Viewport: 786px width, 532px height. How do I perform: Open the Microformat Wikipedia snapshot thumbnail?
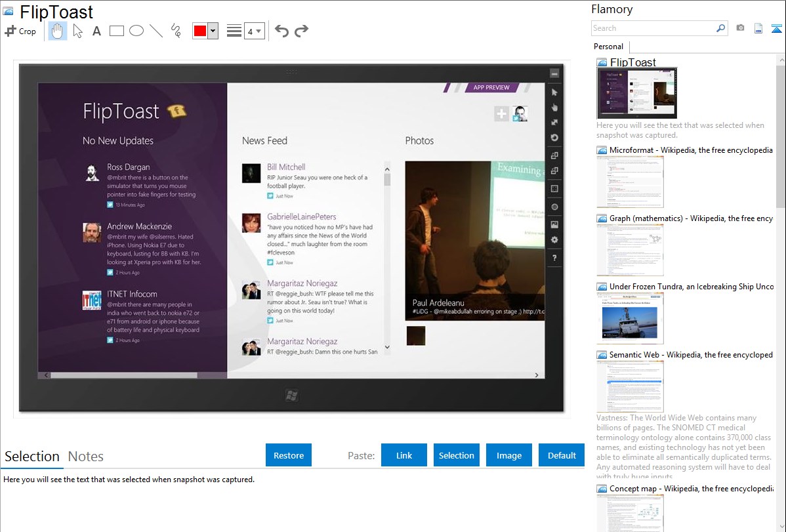630,182
